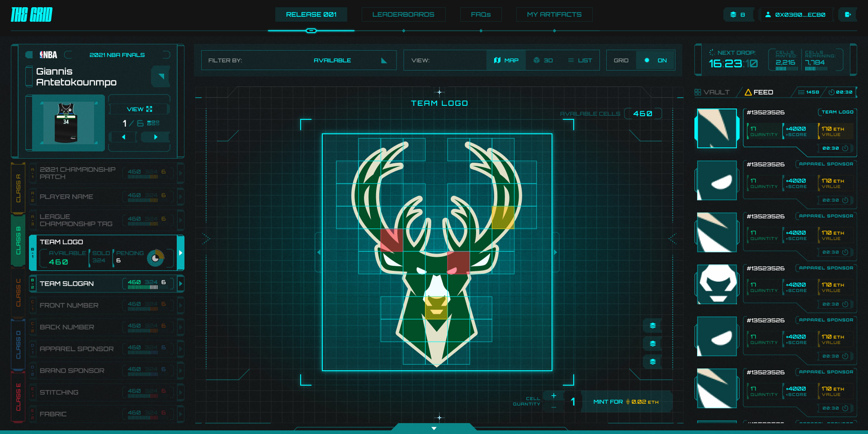The width and height of the screenshot is (868, 434).
Task: Expand Back Number row arrow
Action: click(x=181, y=327)
